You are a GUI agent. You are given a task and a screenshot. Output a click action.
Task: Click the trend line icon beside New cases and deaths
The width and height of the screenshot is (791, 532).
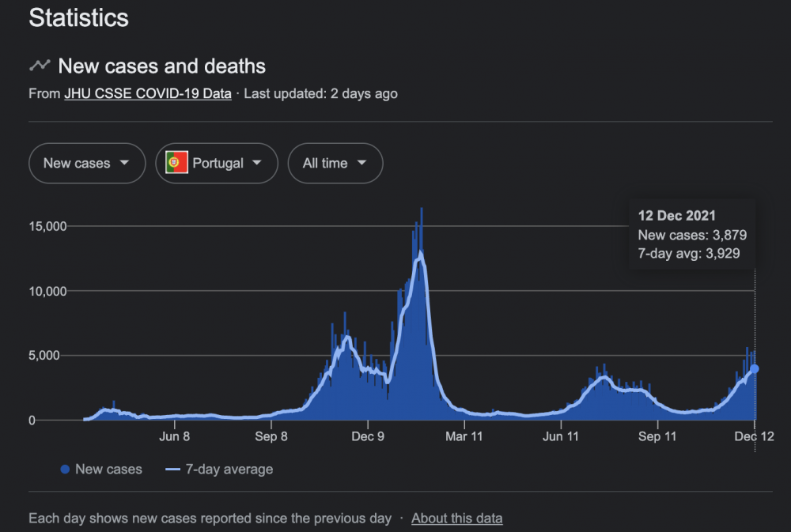pos(40,66)
